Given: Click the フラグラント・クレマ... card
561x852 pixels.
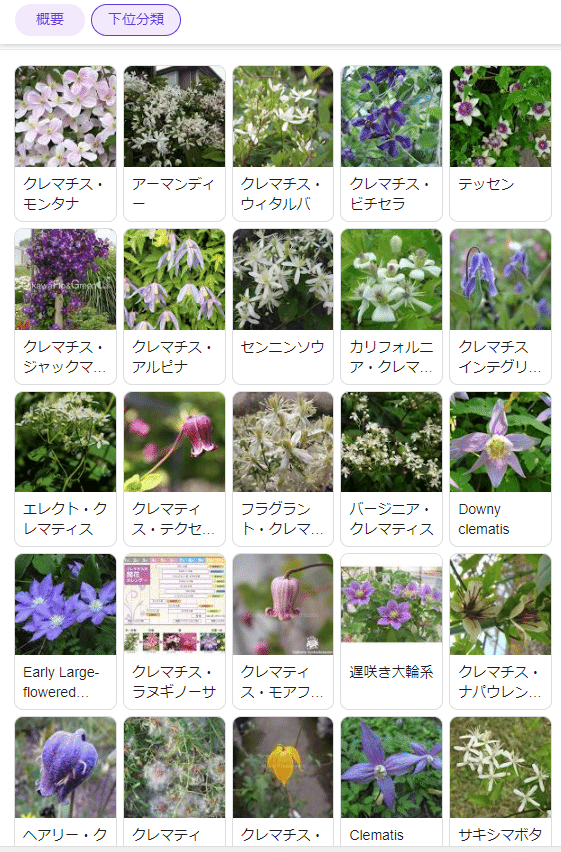Looking at the screenshot, I should 283,469.
